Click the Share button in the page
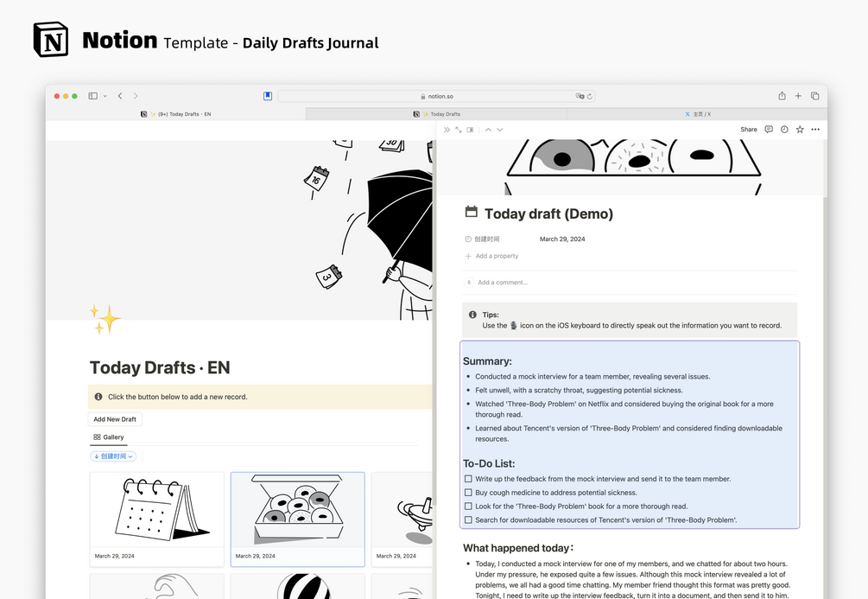 click(x=749, y=130)
